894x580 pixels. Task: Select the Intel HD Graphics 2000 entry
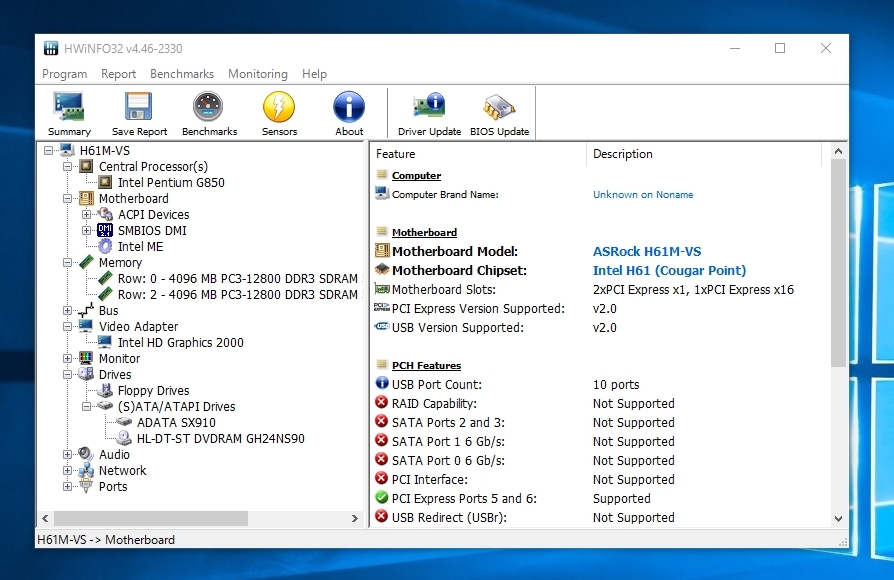coord(181,342)
